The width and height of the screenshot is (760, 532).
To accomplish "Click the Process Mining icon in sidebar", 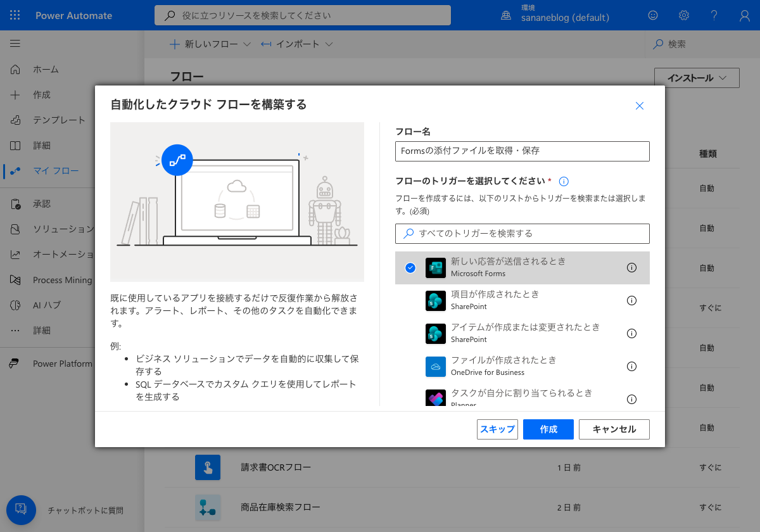I will (15, 280).
